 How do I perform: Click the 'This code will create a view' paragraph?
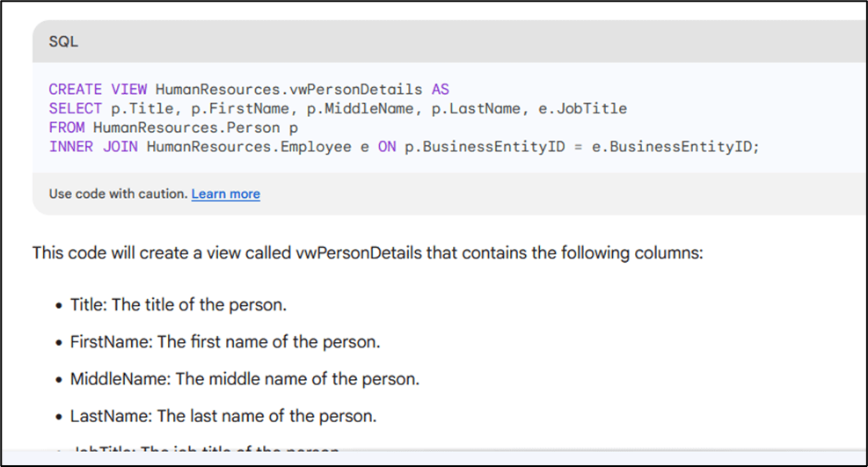click(x=368, y=253)
